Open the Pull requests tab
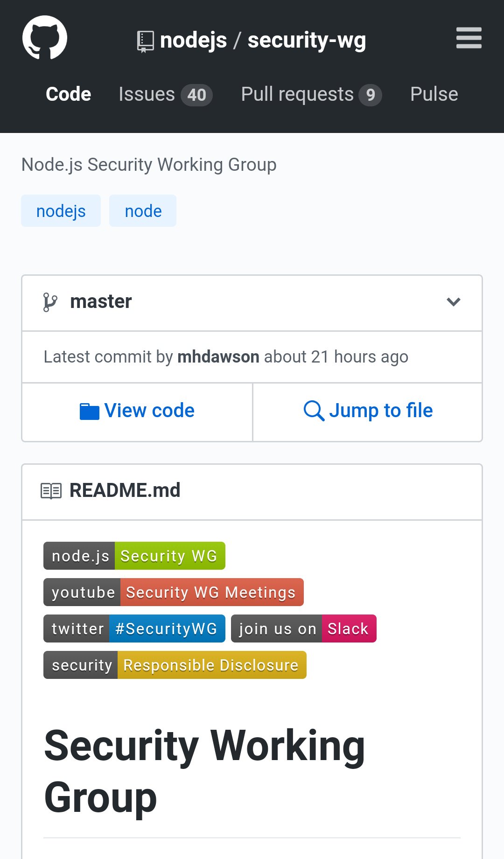The width and height of the screenshot is (504, 859). click(x=311, y=95)
